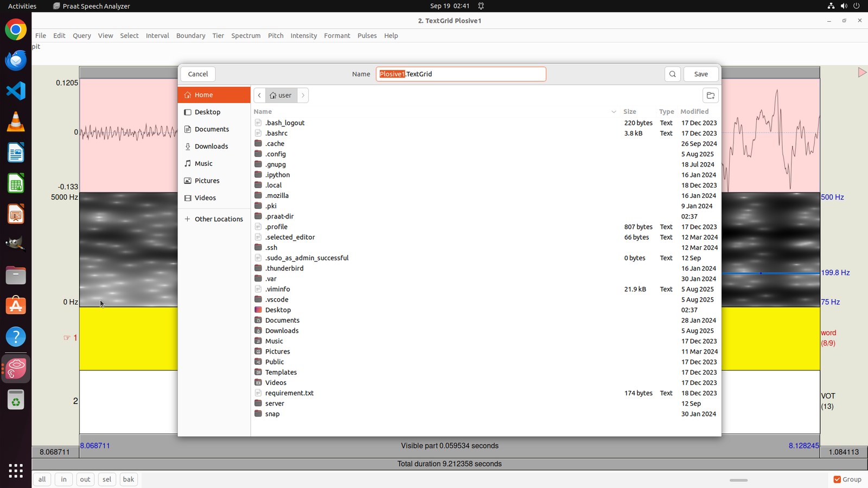Screen dimensions: 868x488
Task: Open Show Applications grid
Action: tap(16, 471)
